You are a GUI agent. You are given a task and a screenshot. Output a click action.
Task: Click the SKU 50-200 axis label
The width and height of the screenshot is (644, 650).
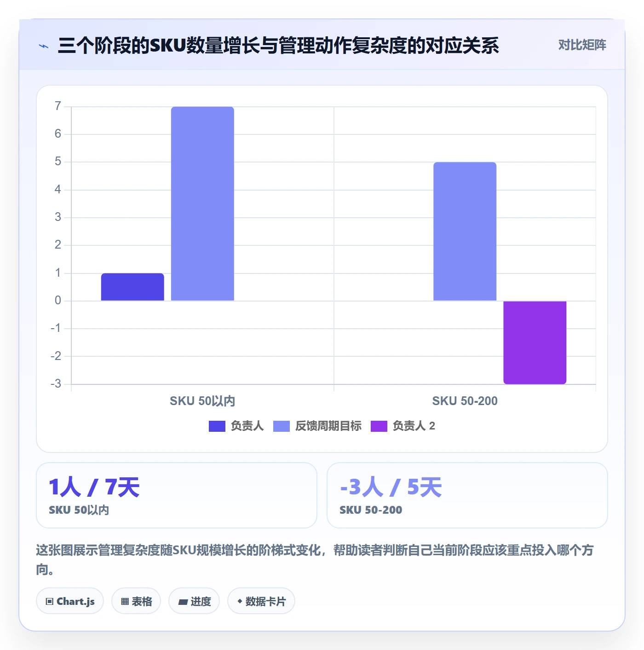(x=465, y=401)
